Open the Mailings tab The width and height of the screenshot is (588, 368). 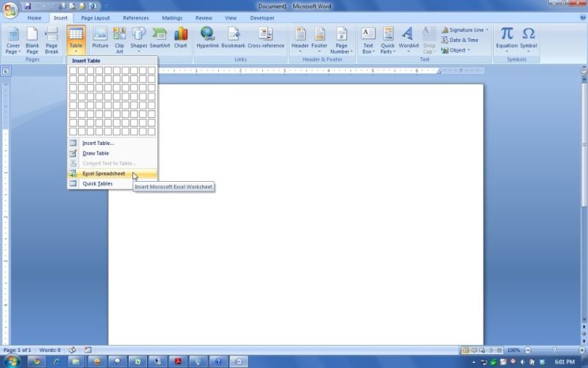pyautogui.click(x=172, y=18)
